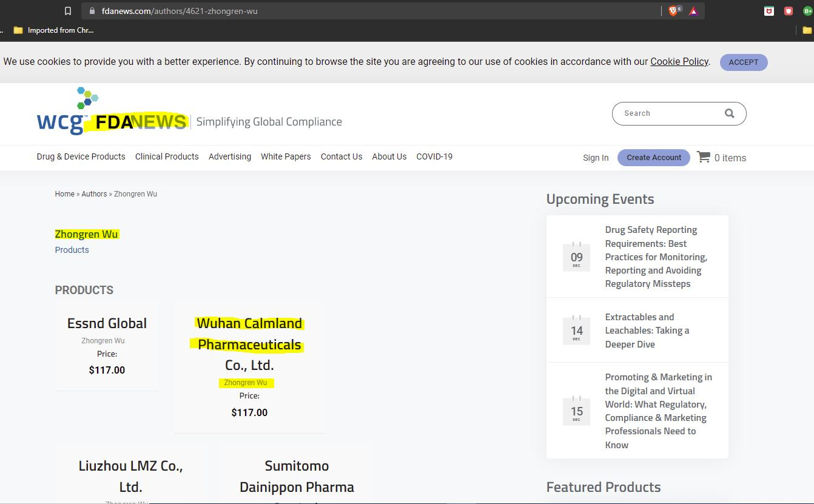Click the bookmark icon beside address bar
Image resolution: width=814 pixels, height=504 pixels.
[68, 11]
